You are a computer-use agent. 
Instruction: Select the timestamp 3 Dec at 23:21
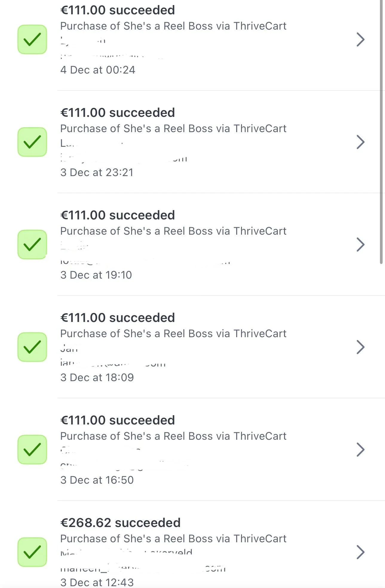(97, 172)
